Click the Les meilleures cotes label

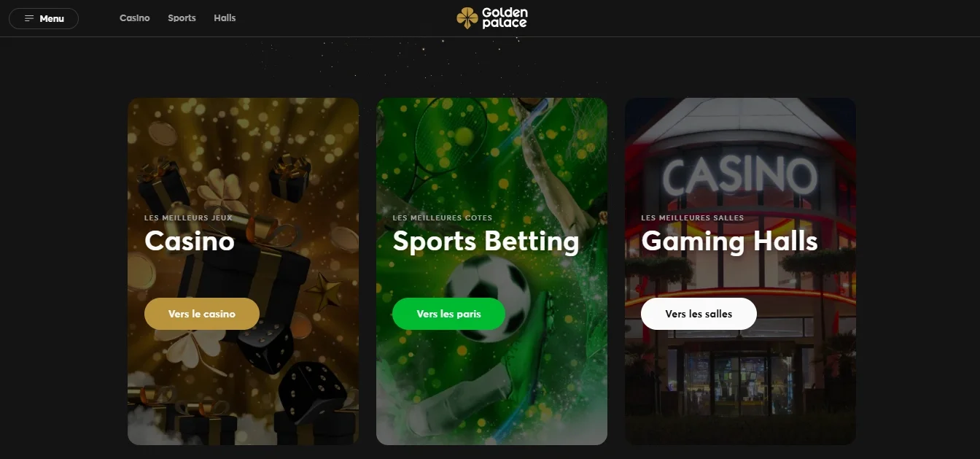point(443,218)
